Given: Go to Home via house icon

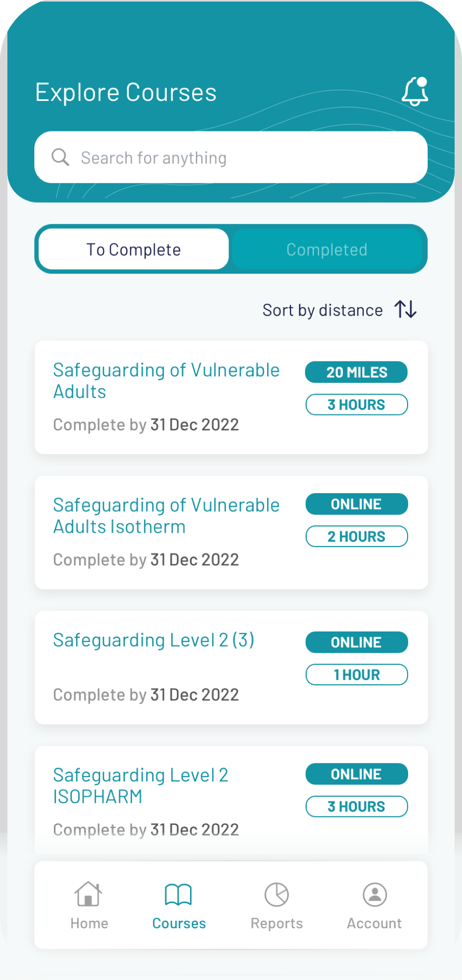Looking at the screenshot, I should [88, 894].
